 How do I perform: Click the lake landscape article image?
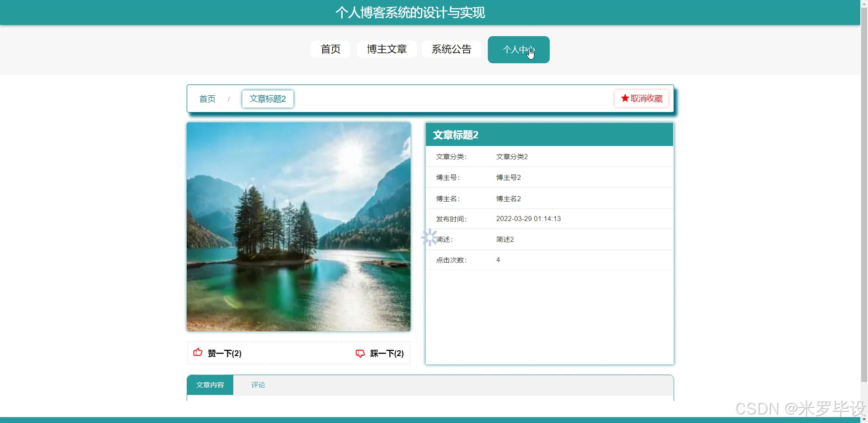click(298, 227)
